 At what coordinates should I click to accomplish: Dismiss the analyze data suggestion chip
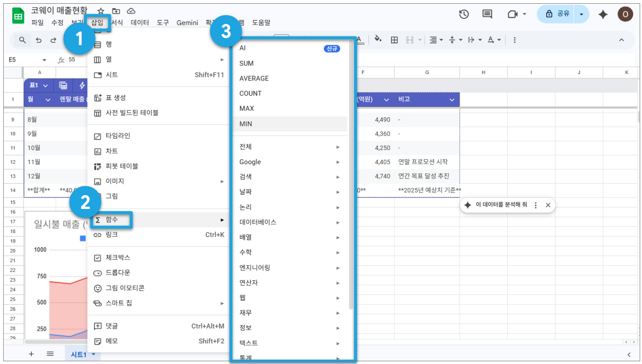coord(548,205)
